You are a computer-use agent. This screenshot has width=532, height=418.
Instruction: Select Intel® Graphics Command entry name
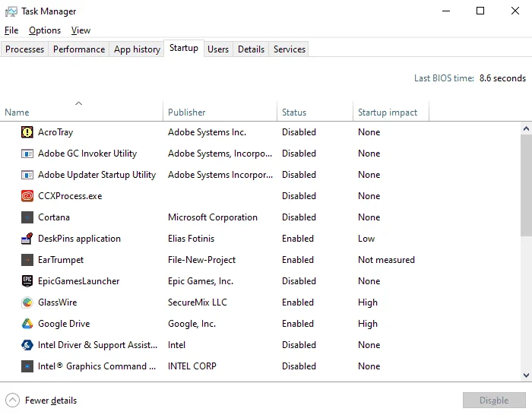point(97,366)
